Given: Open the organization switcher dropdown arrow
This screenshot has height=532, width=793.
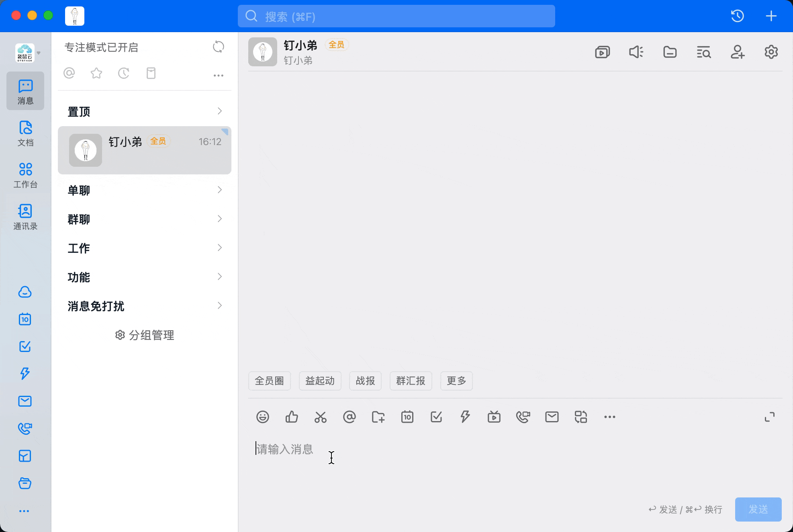Looking at the screenshot, I should (x=39, y=53).
